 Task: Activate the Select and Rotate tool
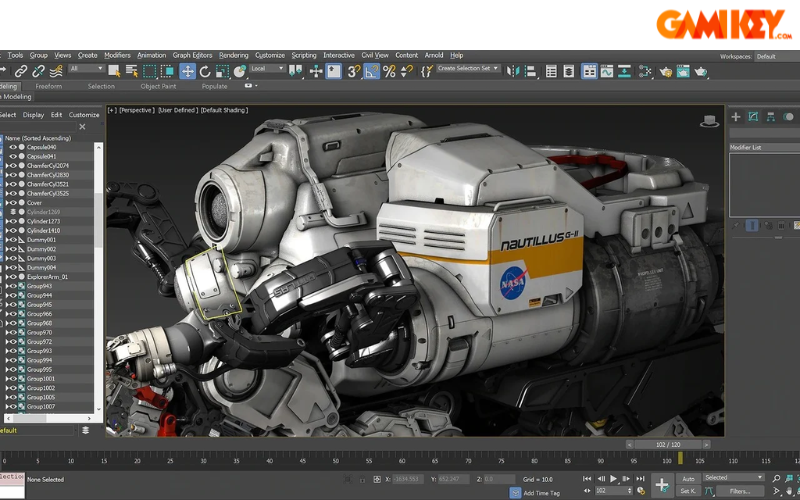[x=205, y=71]
